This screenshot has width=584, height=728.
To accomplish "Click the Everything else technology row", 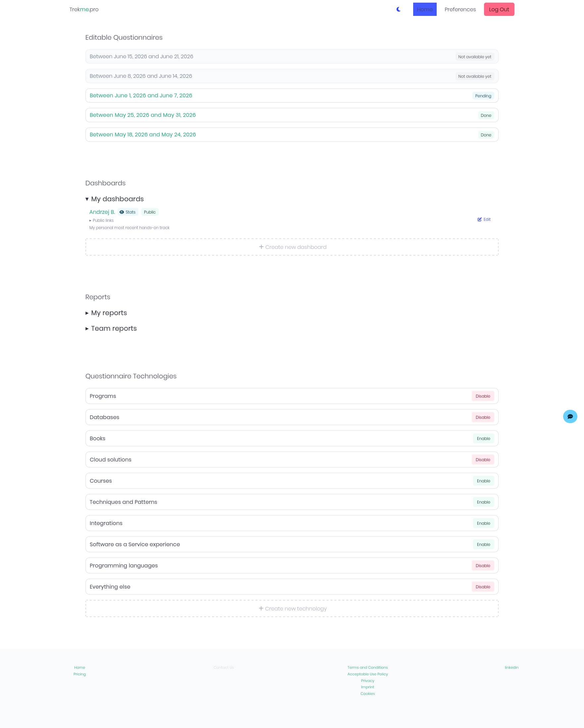I will coord(292,587).
